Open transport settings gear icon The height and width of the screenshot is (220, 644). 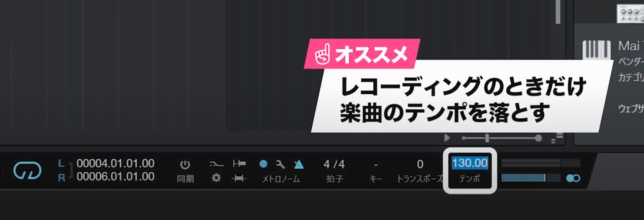pos(216,178)
